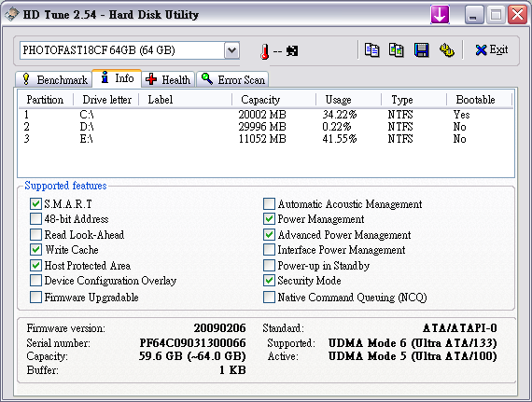The height and width of the screenshot is (402, 532).
Task: Open the Health tab
Action: click(x=168, y=79)
